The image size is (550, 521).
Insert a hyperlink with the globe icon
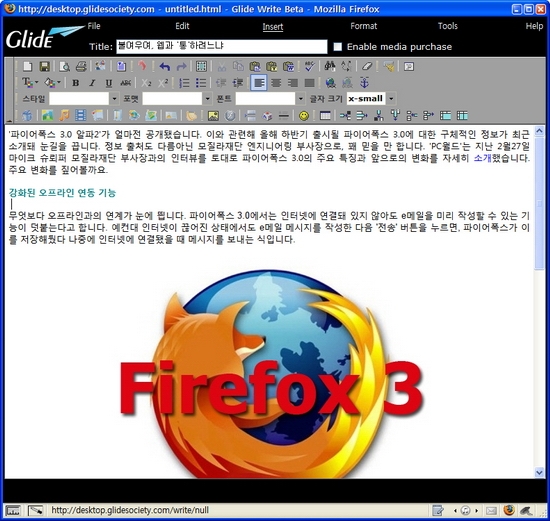(330, 83)
